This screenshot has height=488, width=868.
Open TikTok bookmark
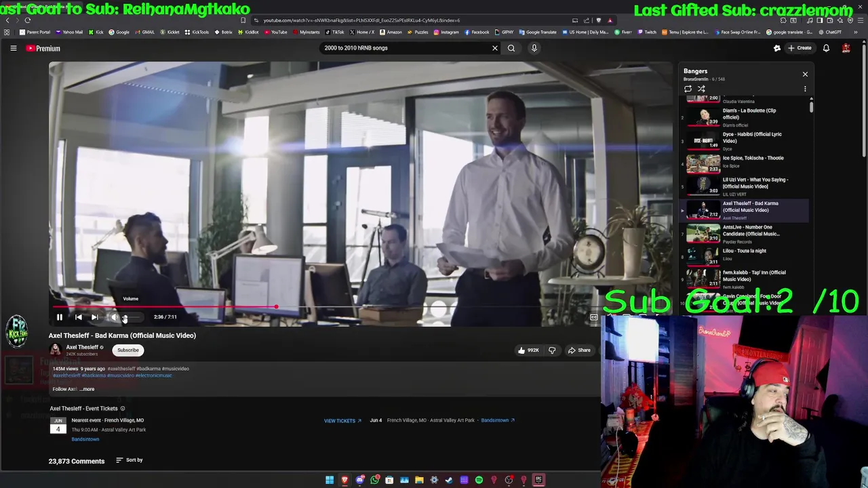click(334, 32)
